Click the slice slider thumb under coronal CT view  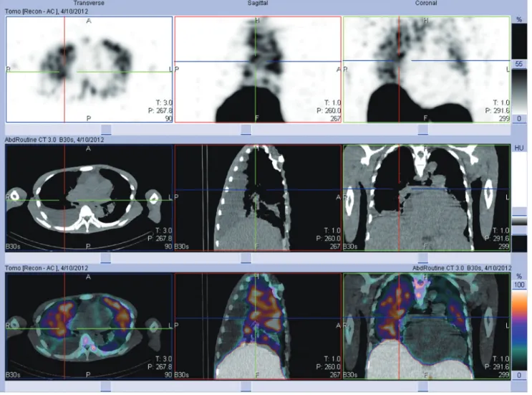(422, 258)
